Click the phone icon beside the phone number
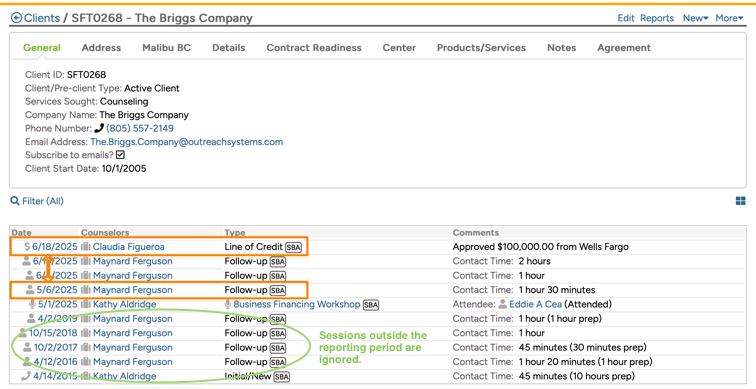Screen dimensions: 756x389 tap(99, 129)
